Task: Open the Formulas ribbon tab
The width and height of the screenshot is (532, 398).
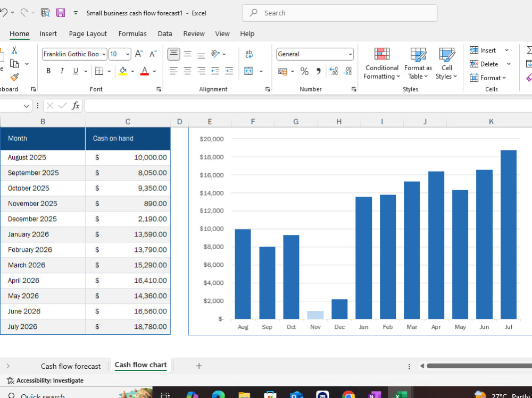Action: (x=132, y=34)
